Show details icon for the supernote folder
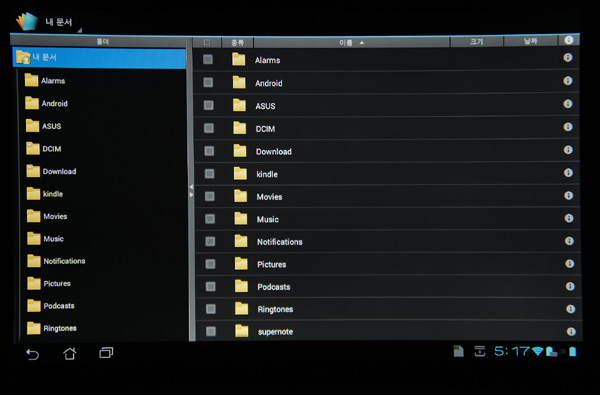 [x=571, y=331]
